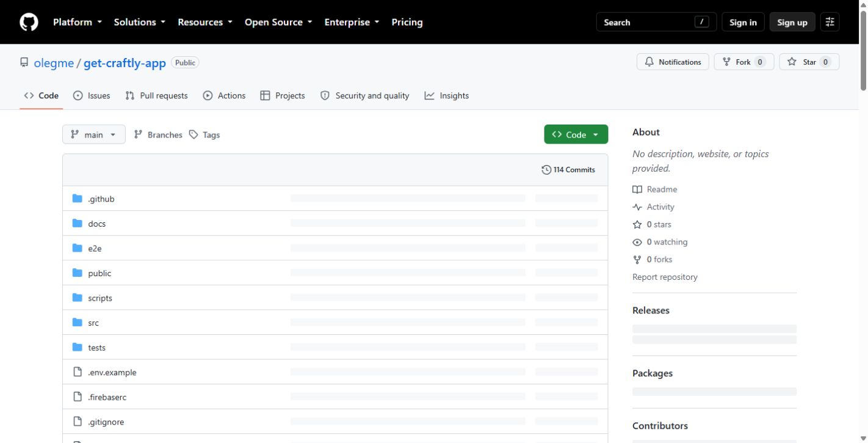The height and width of the screenshot is (443, 868).
Task: Click the folder icon beside src
Action: click(78, 322)
